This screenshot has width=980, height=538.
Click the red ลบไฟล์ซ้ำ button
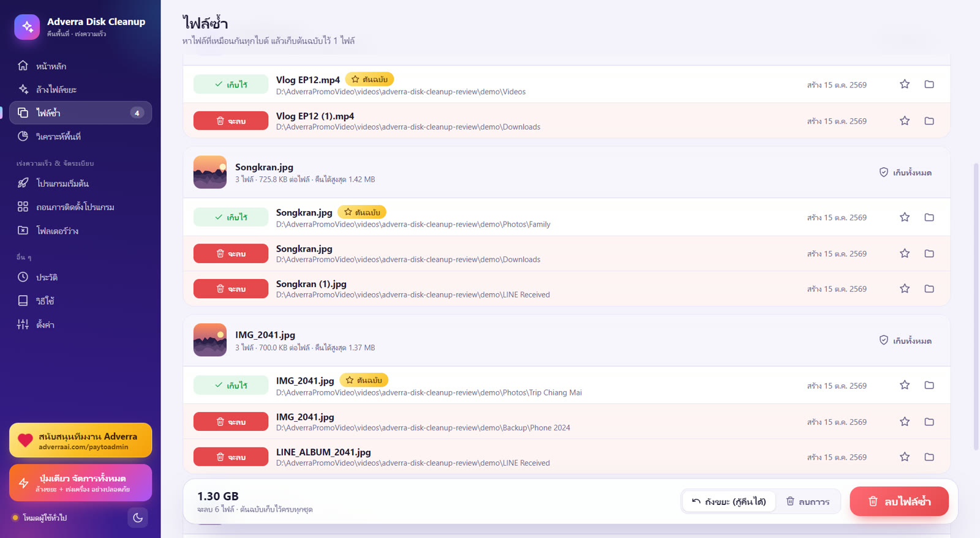tap(899, 501)
